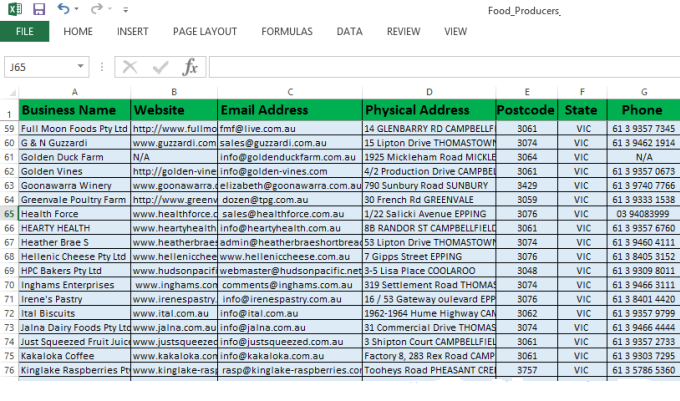
Task: Select row 65 header
Action: [9, 214]
